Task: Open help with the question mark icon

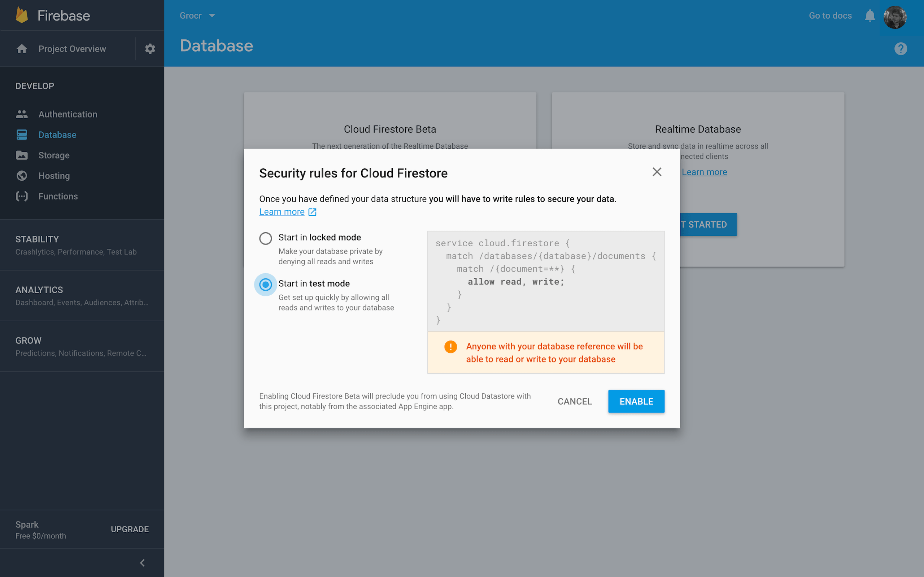Action: click(900, 48)
